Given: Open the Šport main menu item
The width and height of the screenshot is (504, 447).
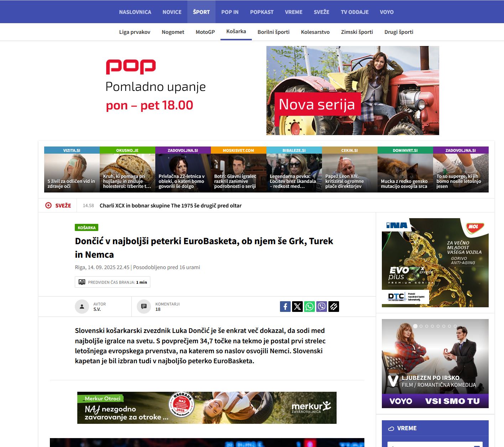Looking at the screenshot, I should [x=201, y=12].
